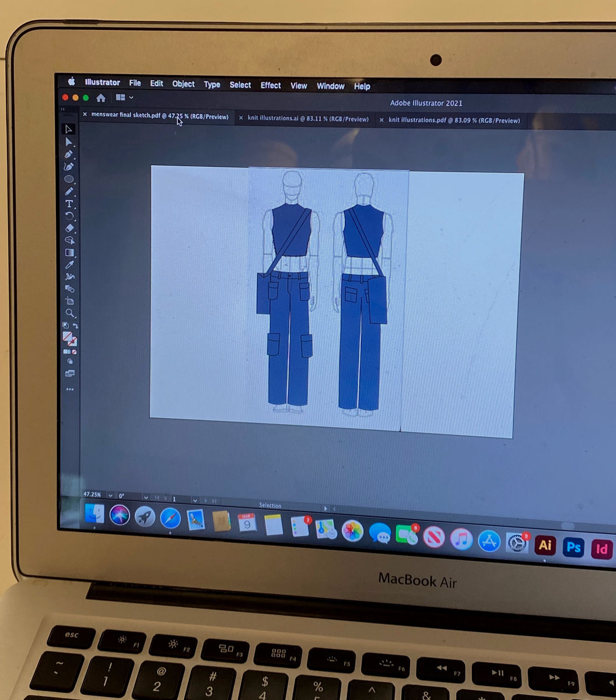The width and height of the screenshot is (616, 700).
Task: Open the Arrange Documents dropdown
Action: click(x=125, y=97)
